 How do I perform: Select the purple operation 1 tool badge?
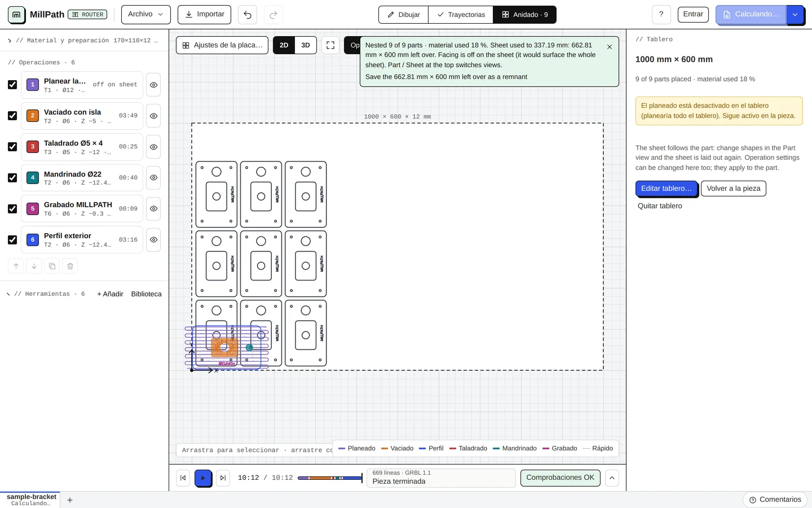tap(33, 85)
